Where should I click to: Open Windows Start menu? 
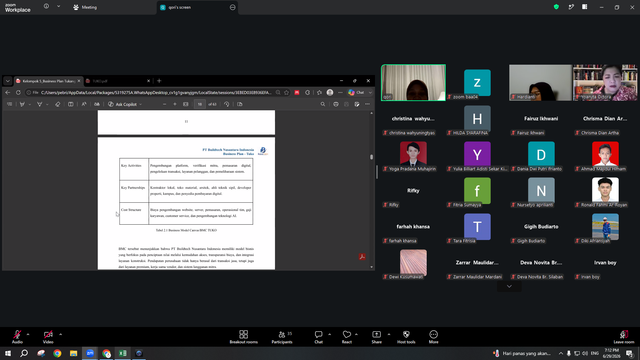point(8,353)
